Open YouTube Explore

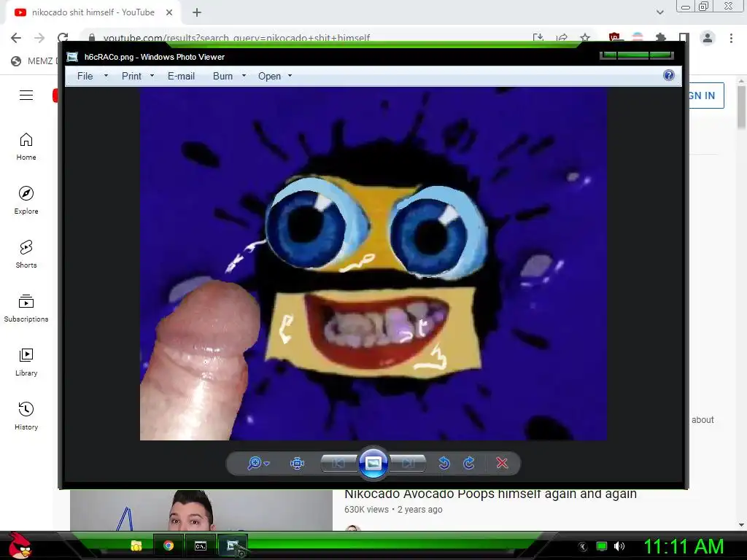(x=26, y=201)
